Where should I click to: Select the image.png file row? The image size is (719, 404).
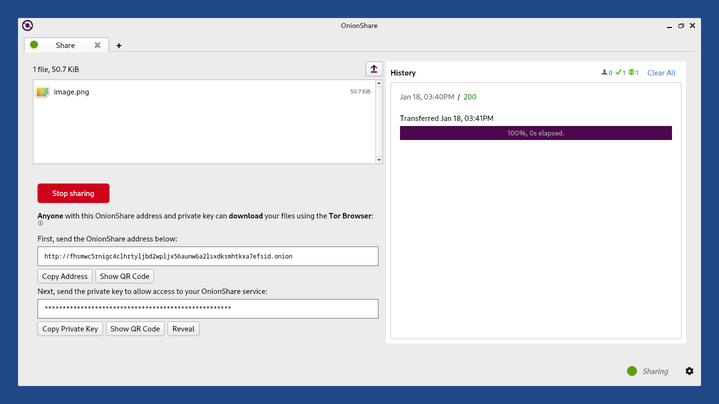(x=205, y=92)
